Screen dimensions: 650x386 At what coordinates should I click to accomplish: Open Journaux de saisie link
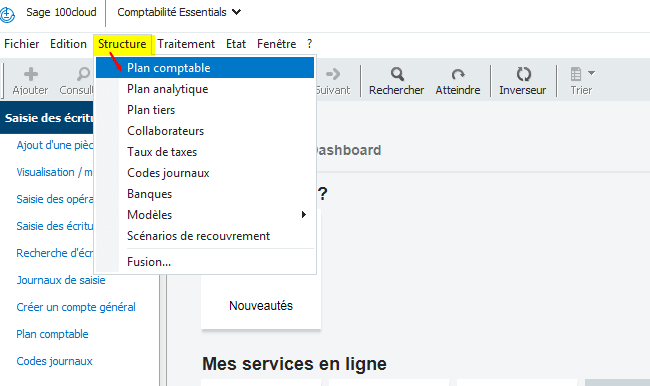[61, 280]
